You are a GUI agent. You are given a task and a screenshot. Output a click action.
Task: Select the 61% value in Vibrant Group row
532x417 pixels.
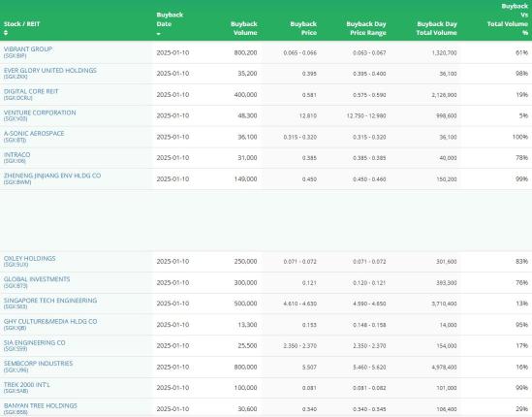coord(521,52)
